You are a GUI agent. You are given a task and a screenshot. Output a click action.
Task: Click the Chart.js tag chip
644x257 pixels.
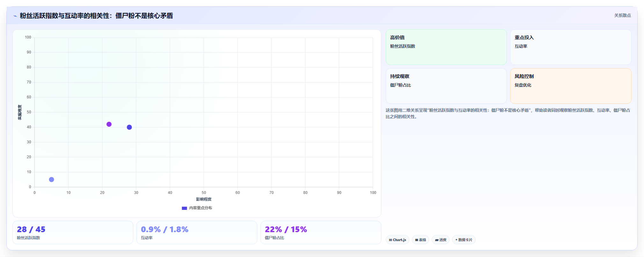pyautogui.click(x=398, y=240)
